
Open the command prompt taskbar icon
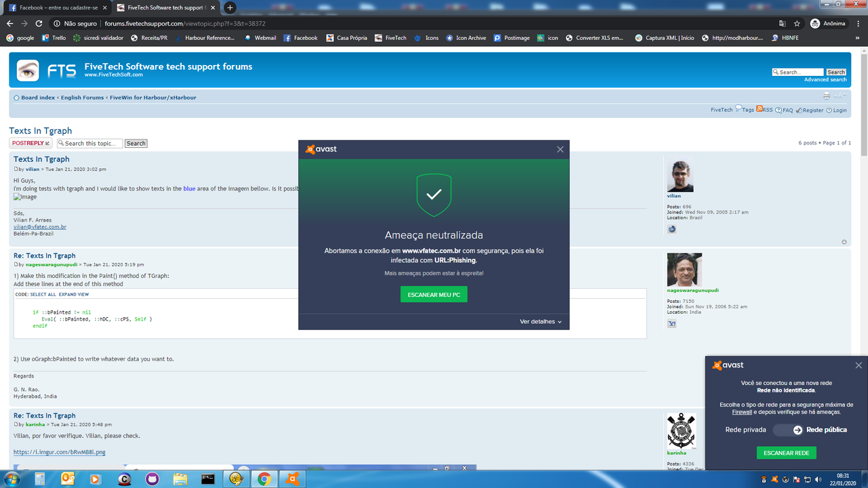click(208, 479)
